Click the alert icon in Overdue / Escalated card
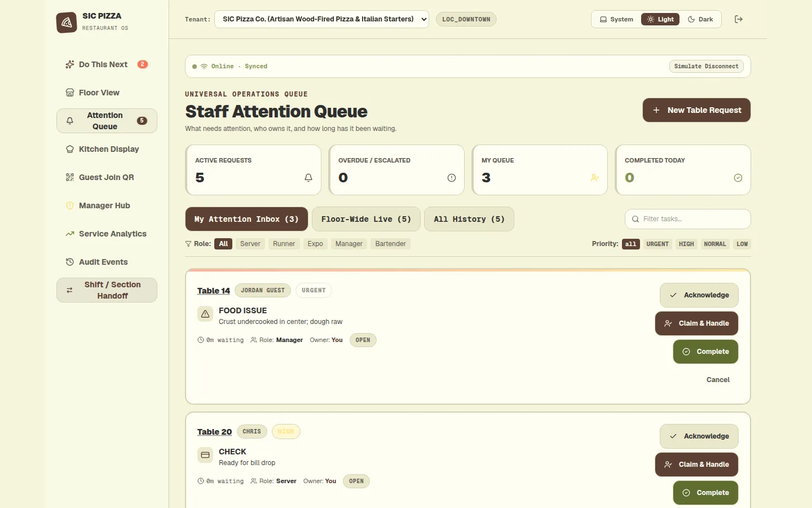Image resolution: width=812 pixels, height=508 pixels. 452,178
